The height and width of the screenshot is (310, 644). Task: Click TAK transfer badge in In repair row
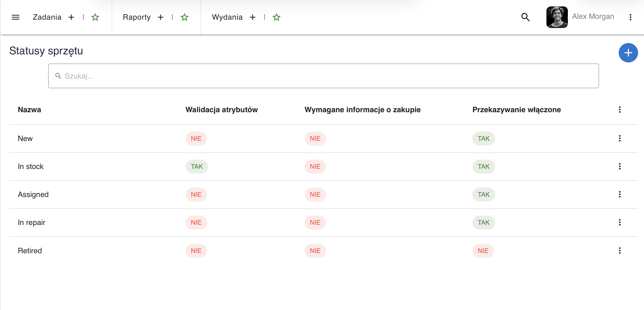click(x=484, y=223)
